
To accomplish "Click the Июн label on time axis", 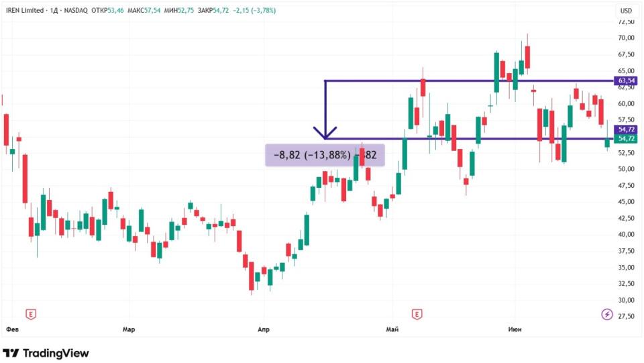I will coord(515,329).
